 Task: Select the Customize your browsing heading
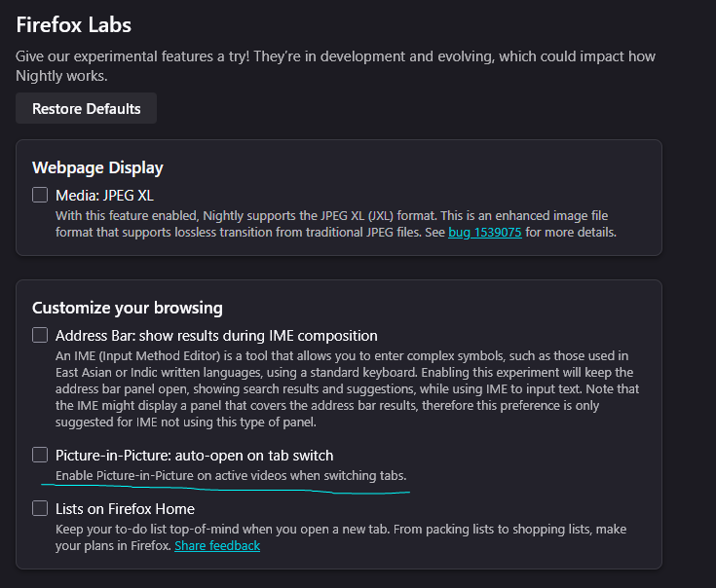click(x=128, y=308)
